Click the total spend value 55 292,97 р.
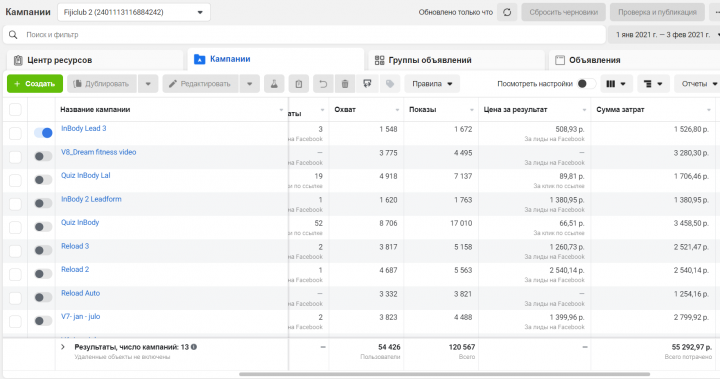Screen dimensions: 720x379 692,347
